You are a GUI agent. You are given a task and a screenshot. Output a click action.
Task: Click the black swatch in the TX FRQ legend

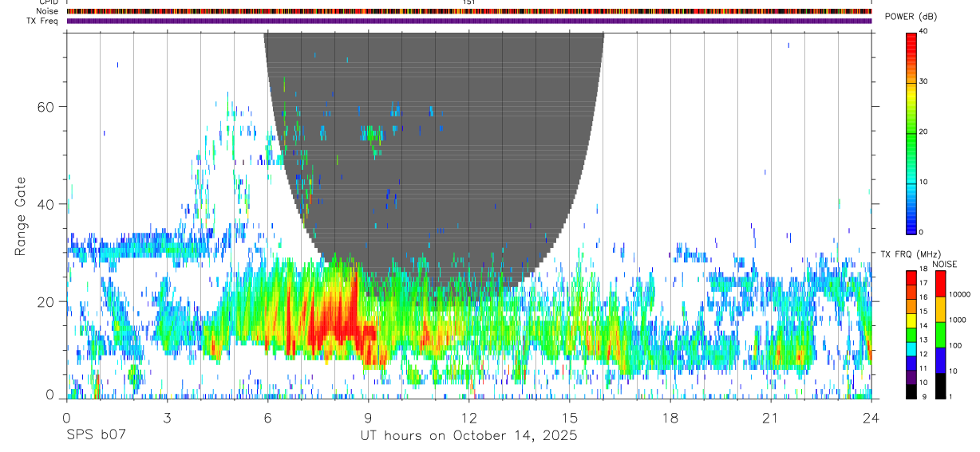pyautogui.click(x=911, y=391)
